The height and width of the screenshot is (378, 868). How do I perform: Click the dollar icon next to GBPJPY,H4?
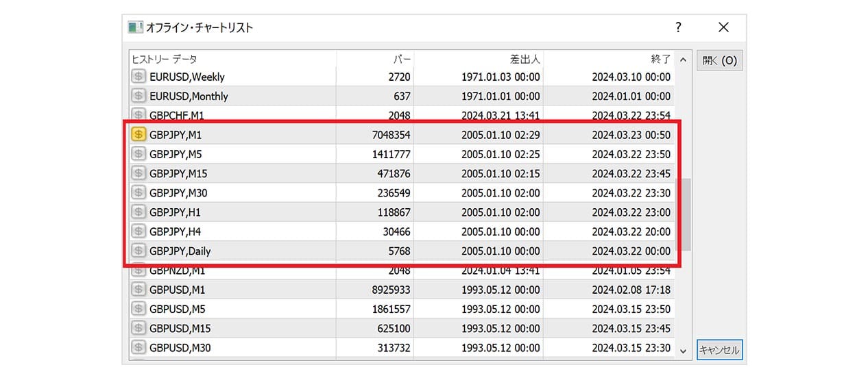click(138, 231)
